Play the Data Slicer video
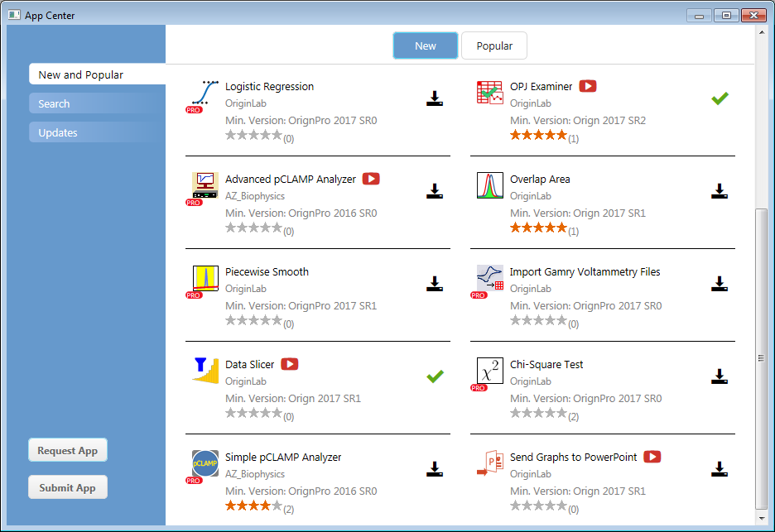This screenshot has width=775, height=532. point(290,364)
